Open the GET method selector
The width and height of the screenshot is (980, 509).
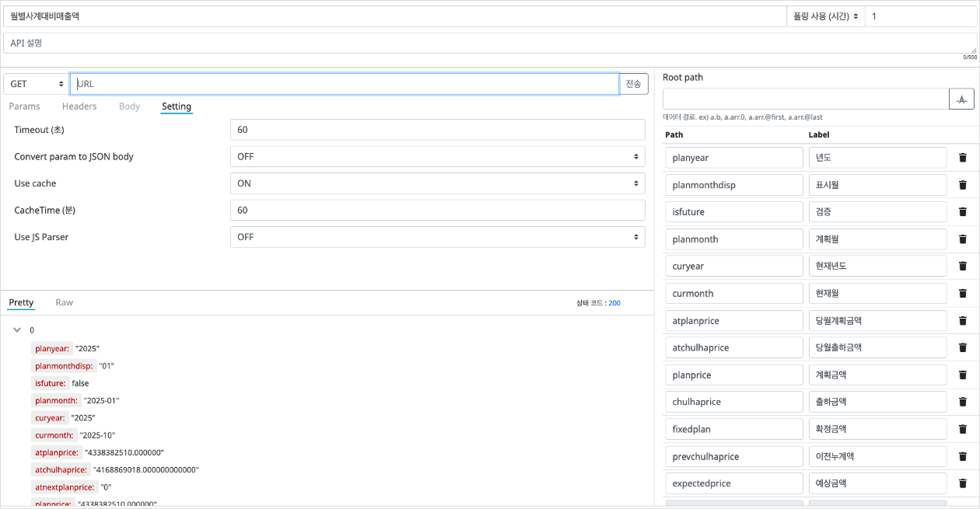pyautogui.click(x=36, y=84)
